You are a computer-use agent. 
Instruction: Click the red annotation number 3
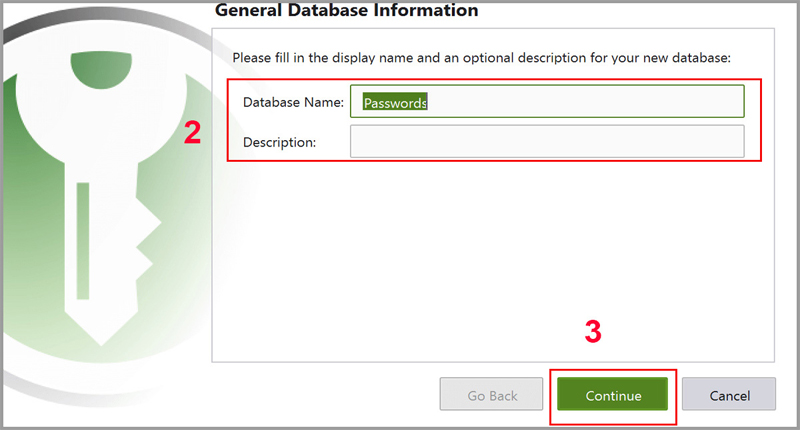[x=593, y=333]
